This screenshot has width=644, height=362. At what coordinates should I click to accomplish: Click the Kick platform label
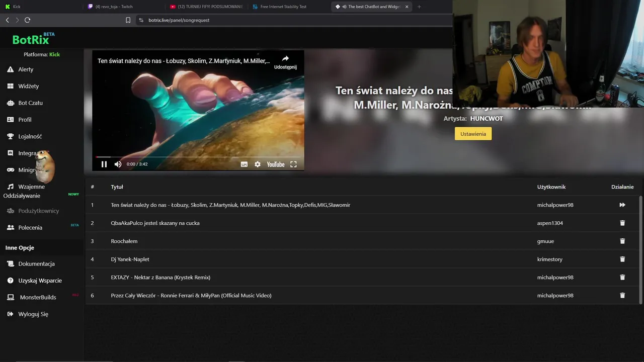click(54, 54)
